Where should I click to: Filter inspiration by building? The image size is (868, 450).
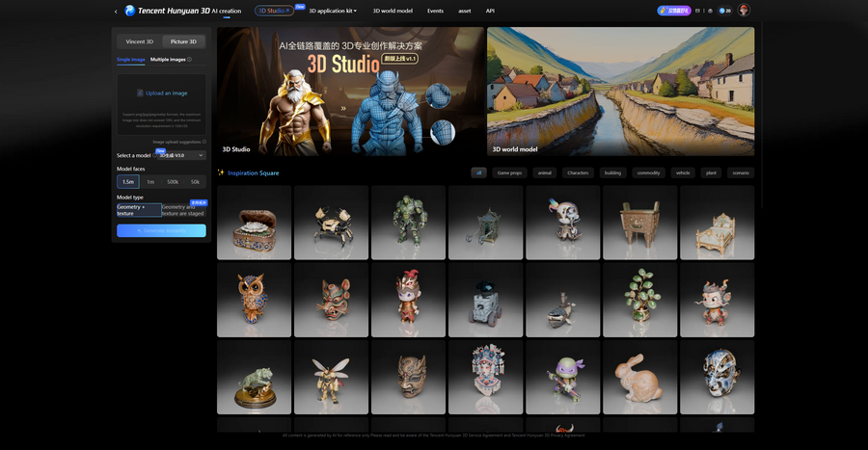point(612,173)
